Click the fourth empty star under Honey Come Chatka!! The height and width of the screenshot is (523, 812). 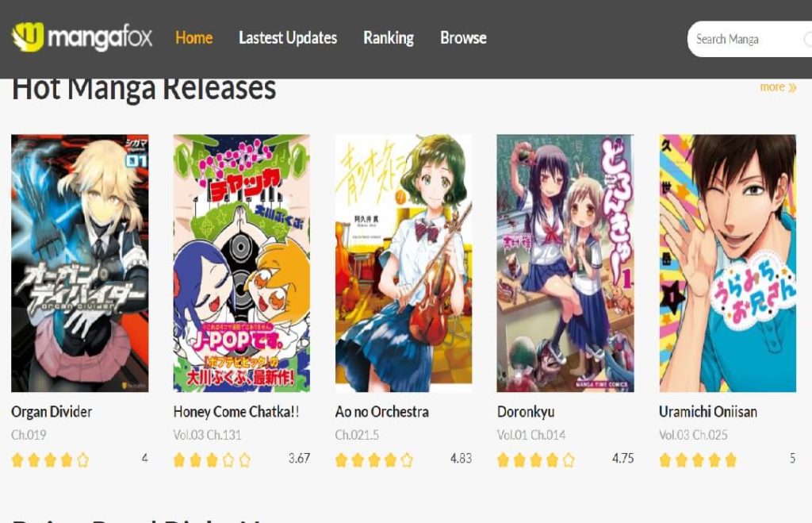tap(228, 460)
